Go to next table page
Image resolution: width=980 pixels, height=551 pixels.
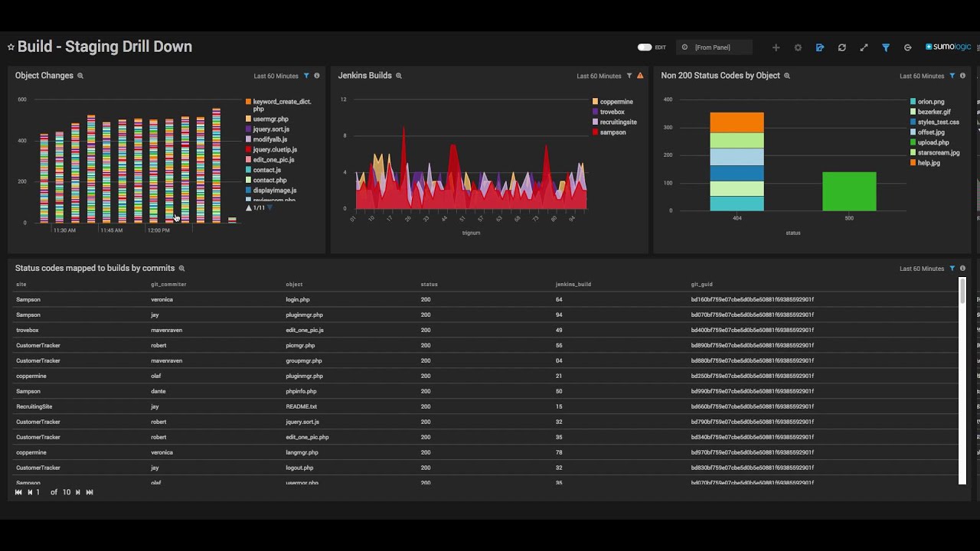[77, 492]
